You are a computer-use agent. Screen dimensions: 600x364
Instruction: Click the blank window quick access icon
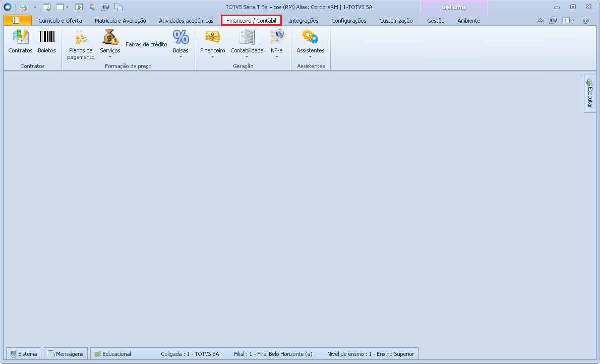pos(59,7)
